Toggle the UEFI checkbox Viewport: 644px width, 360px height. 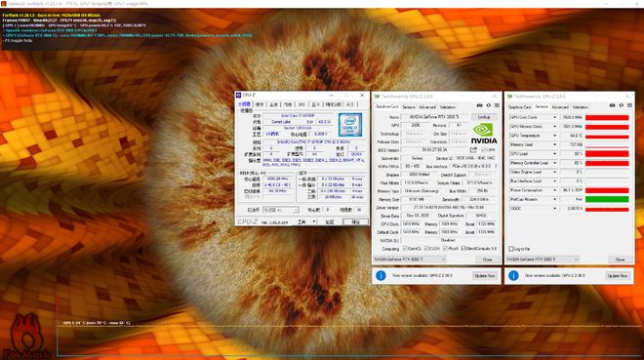point(483,150)
